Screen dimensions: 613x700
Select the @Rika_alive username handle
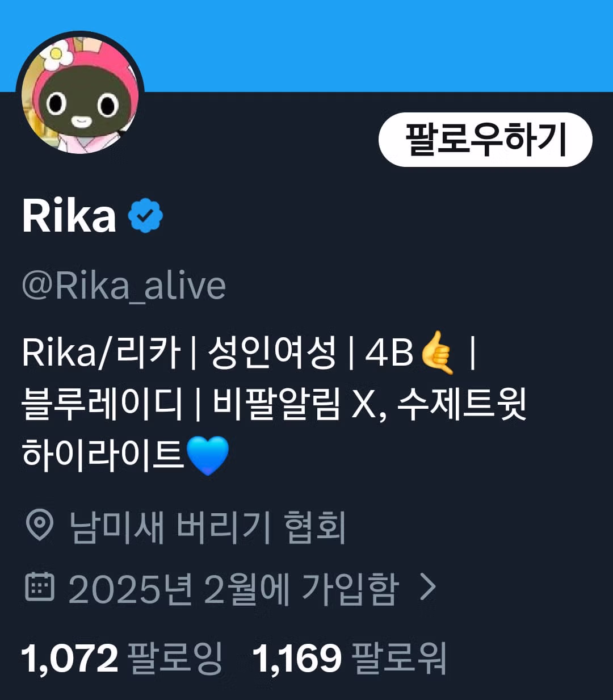coord(124,286)
